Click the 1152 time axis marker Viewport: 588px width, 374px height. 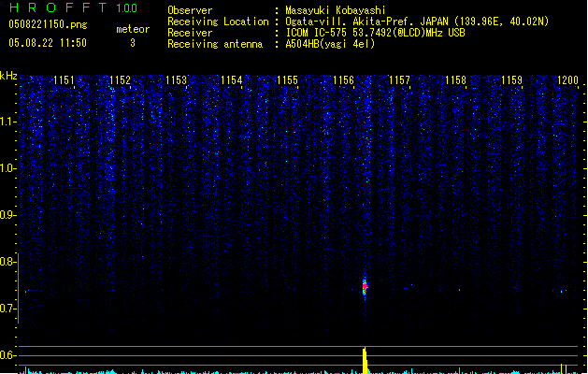click(120, 80)
